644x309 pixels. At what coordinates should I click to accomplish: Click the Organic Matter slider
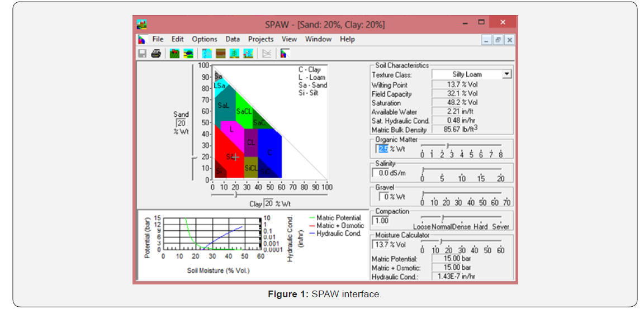pyautogui.click(x=449, y=146)
